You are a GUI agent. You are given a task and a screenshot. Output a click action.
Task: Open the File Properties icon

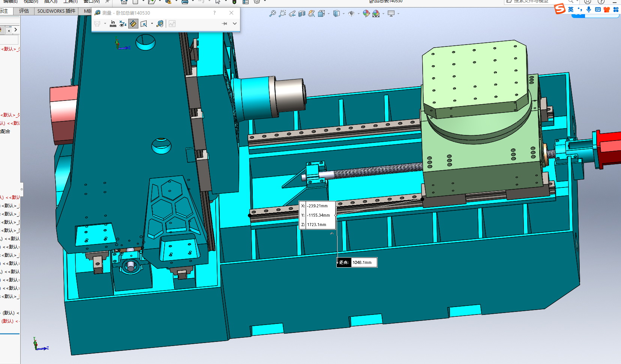[x=246, y=1]
